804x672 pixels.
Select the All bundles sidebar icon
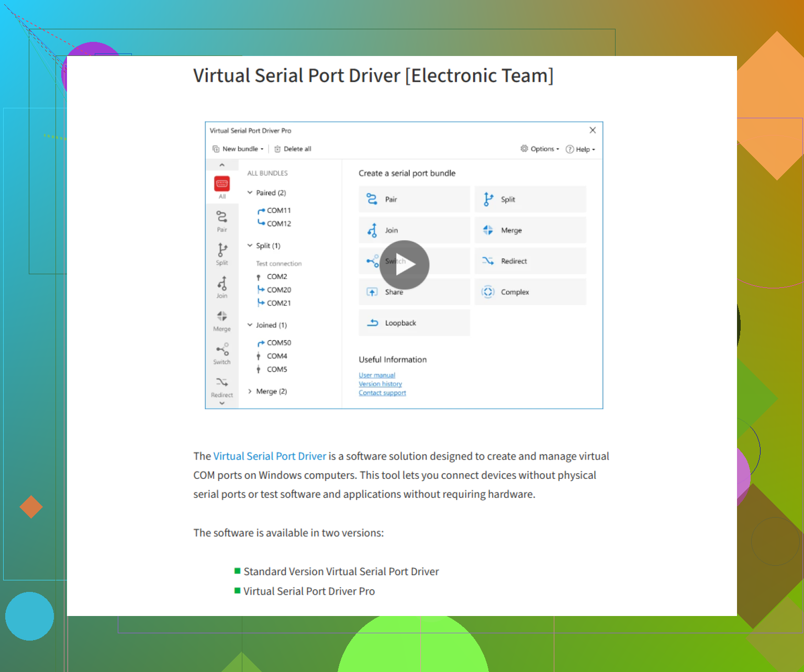222,184
